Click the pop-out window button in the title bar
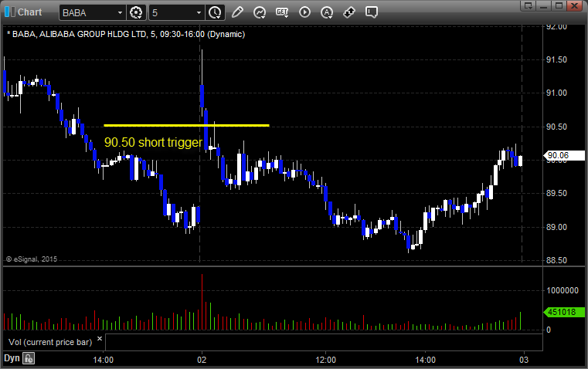 pyautogui.click(x=528, y=5)
